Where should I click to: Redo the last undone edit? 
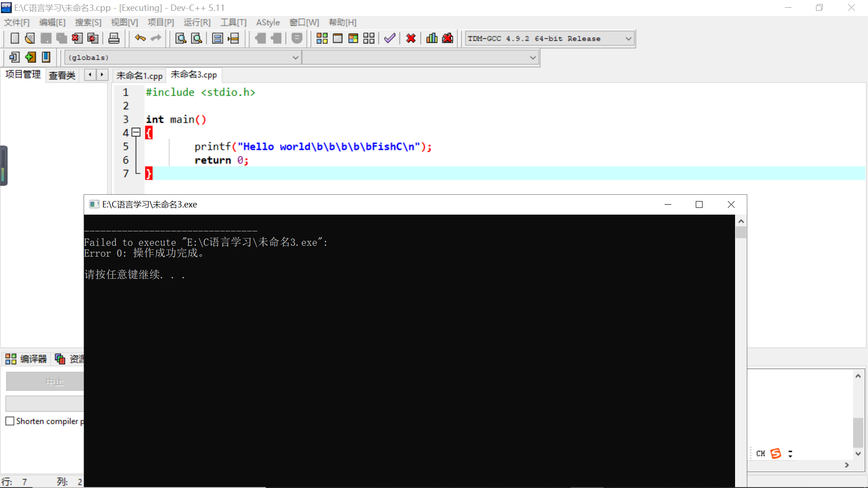pos(156,38)
